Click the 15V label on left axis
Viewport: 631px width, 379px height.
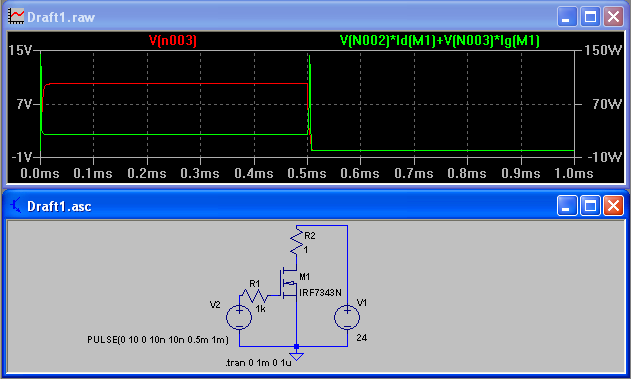[20, 50]
